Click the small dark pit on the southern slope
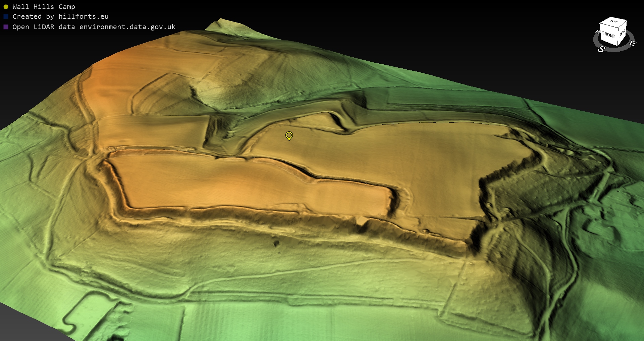 [x=276, y=243]
